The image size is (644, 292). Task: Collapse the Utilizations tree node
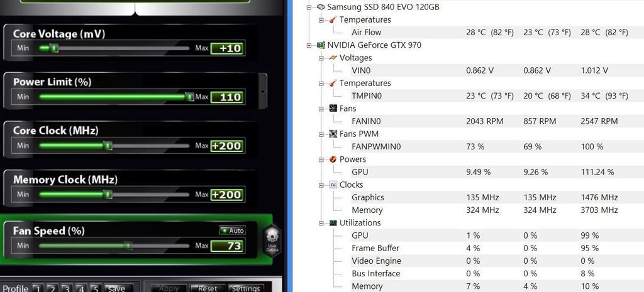321,223
